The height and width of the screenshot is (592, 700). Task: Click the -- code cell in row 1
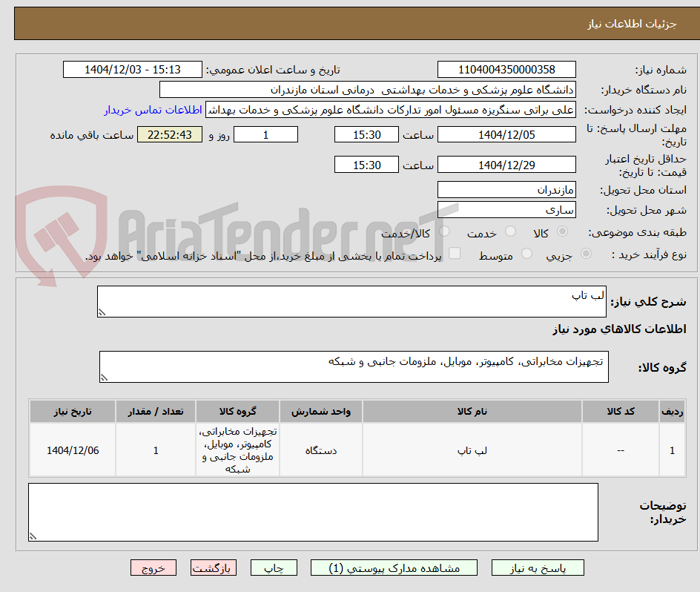click(x=621, y=450)
